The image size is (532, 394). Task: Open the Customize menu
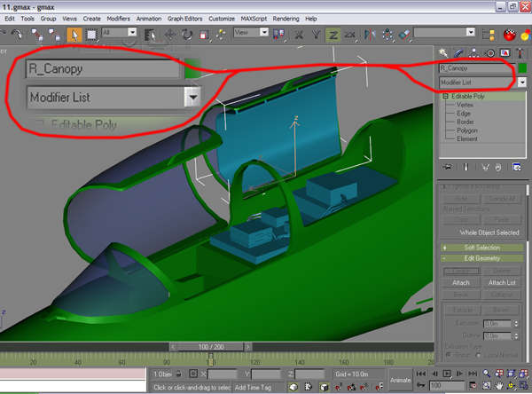click(222, 19)
